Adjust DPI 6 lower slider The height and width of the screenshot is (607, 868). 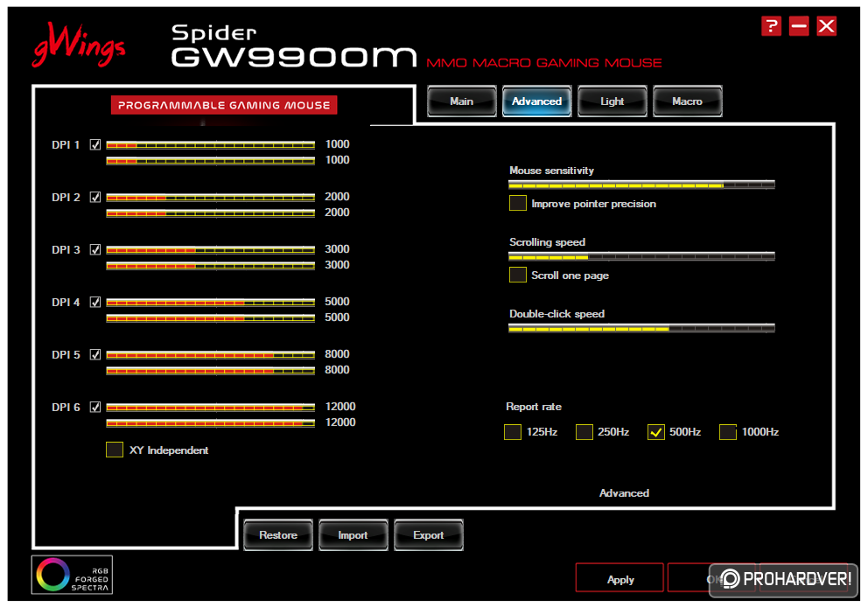[210, 422]
